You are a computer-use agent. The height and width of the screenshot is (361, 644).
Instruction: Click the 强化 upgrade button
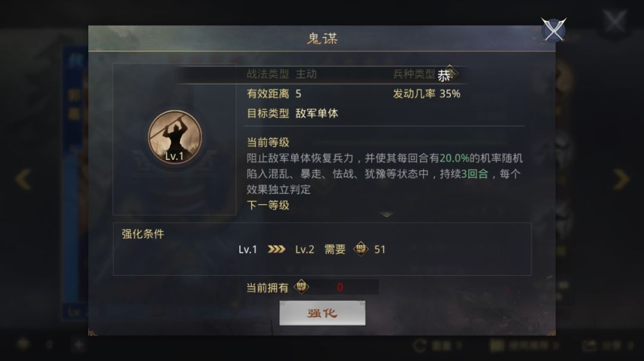(323, 313)
